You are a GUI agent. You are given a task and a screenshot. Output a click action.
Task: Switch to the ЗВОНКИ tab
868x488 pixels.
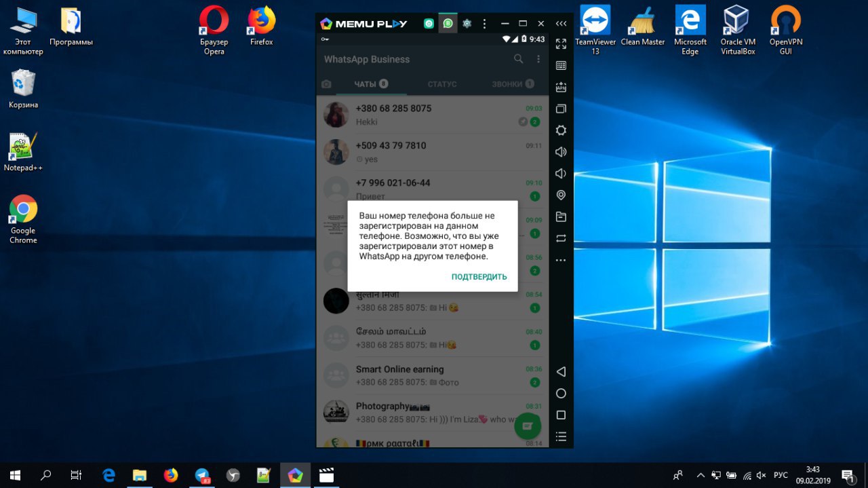pyautogui.click(x=513, y=84)
